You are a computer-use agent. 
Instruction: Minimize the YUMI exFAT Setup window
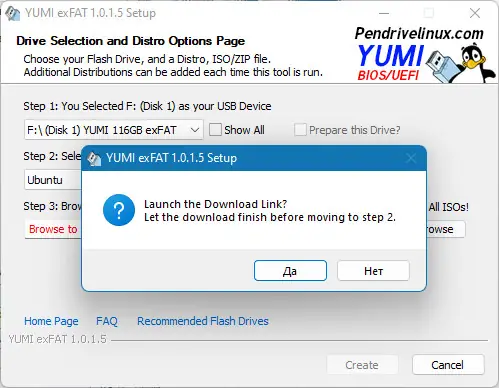point(384,13)
